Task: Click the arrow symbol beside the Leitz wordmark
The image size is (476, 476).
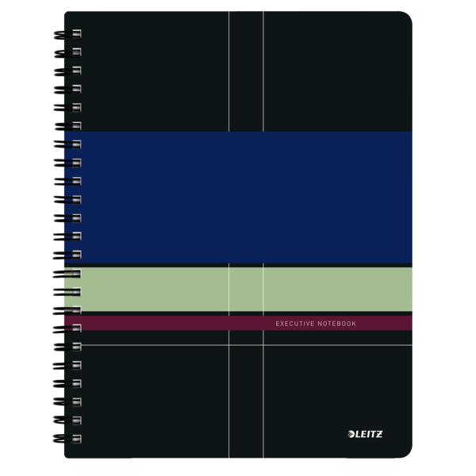Action: pyautogui.click(x=353, y=433)
